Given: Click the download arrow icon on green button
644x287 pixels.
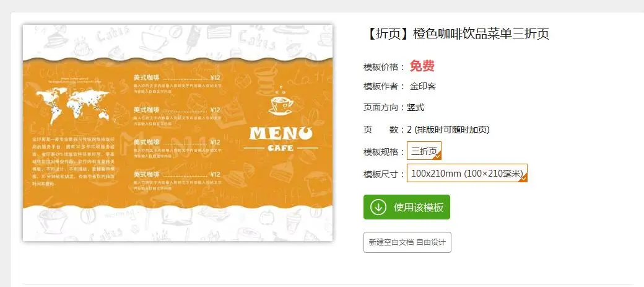Looking at the screenshot, I should [378, 207].
